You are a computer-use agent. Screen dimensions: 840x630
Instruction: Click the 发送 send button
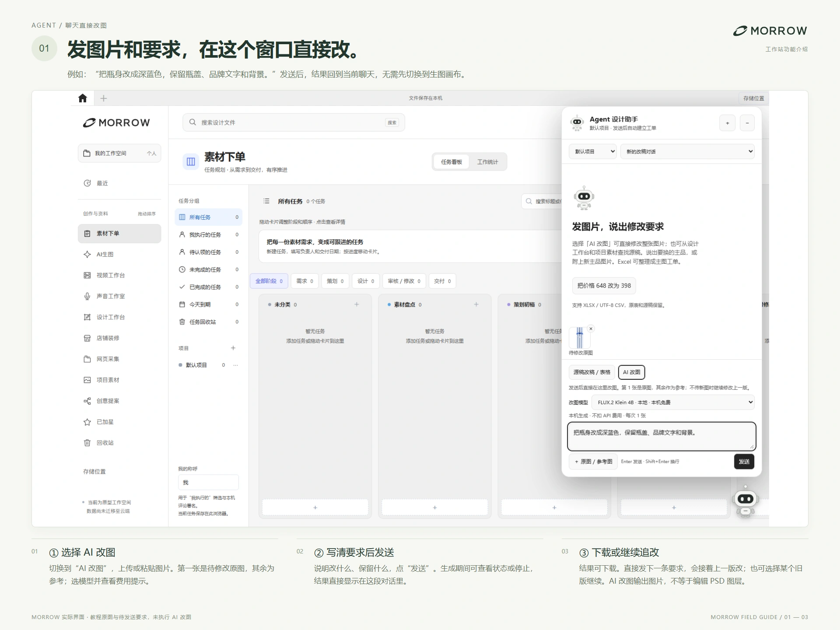744,462
